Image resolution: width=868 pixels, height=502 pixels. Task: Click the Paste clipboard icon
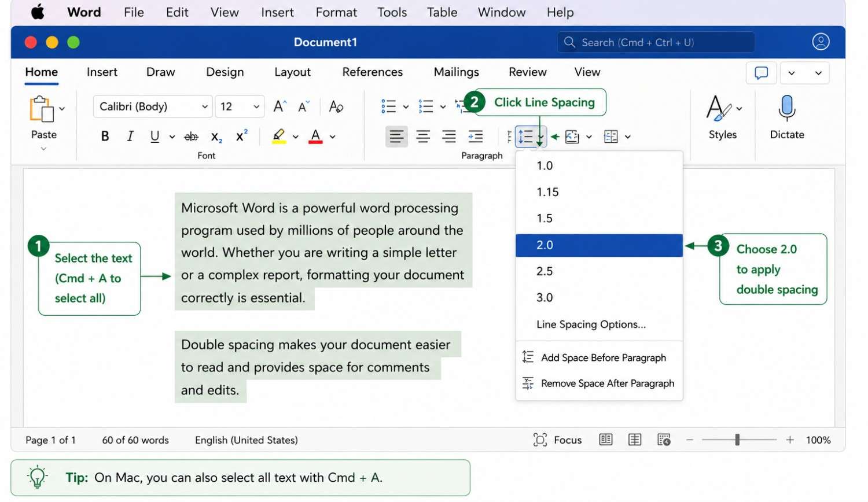42,109
